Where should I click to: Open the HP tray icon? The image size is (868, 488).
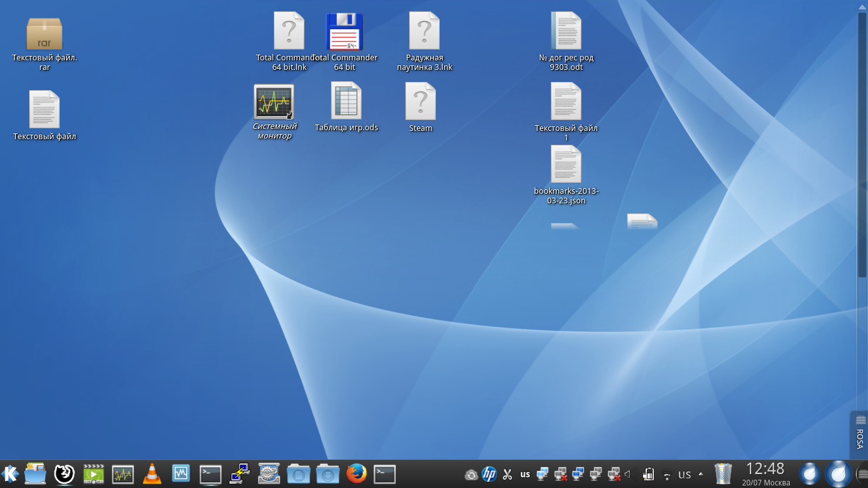click(489, 474)
